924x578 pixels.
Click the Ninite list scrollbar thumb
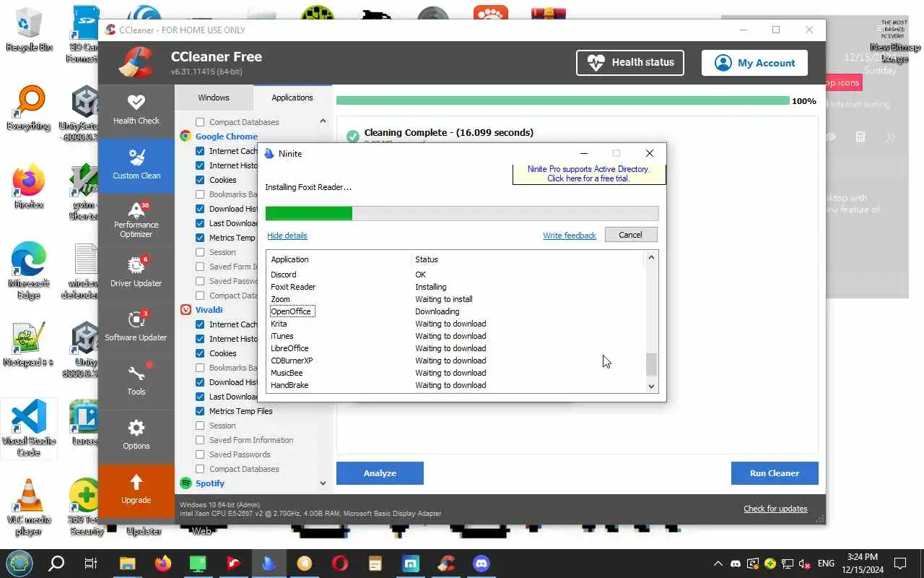click(651, 364)
